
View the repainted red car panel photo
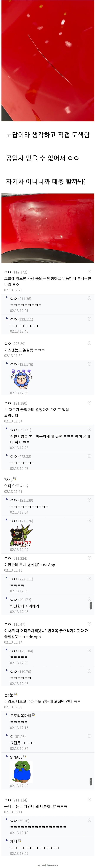(48, 228)
